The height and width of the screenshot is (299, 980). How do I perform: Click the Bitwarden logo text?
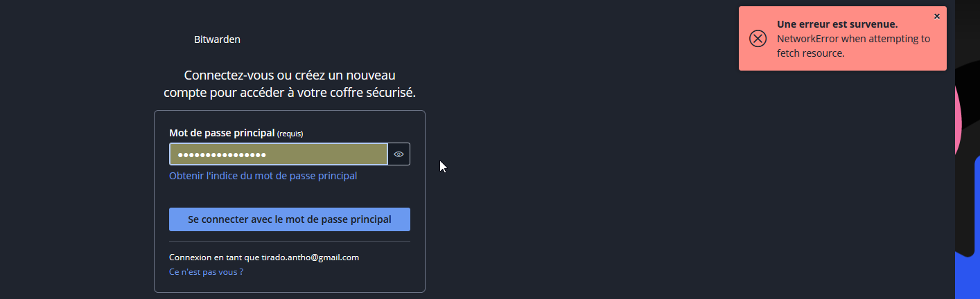[217, 39]
